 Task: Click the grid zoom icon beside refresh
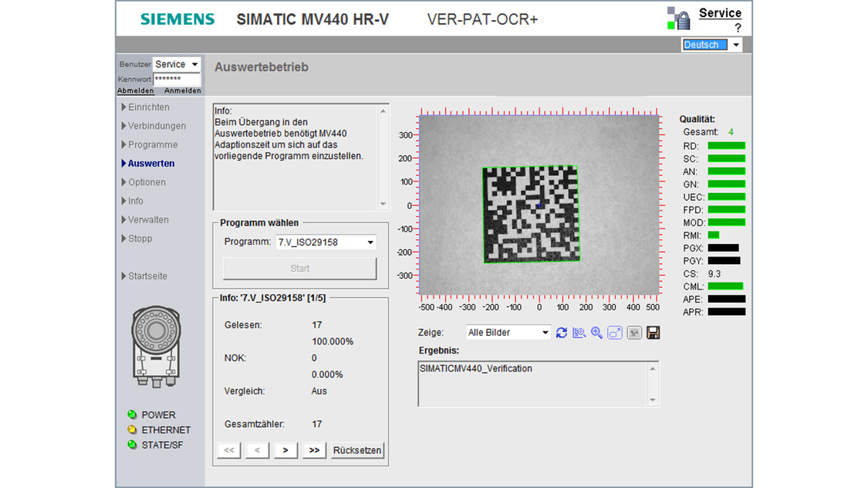pos(579,332)
